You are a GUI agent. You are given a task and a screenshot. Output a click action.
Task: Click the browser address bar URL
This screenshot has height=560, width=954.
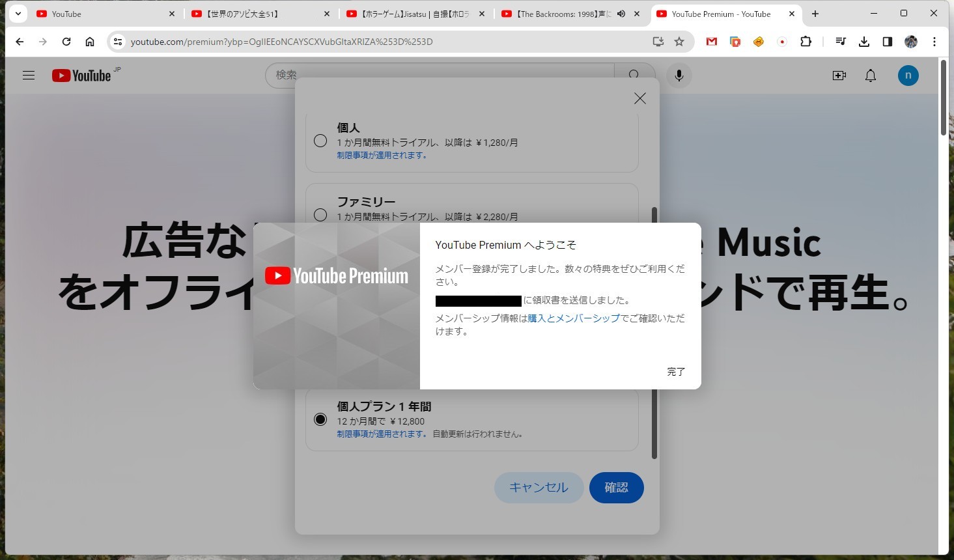pyautogui.click(x=281, y=42)
